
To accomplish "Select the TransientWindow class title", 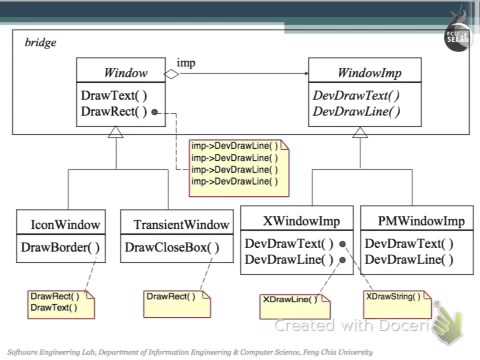I will (x=181, y=224).
